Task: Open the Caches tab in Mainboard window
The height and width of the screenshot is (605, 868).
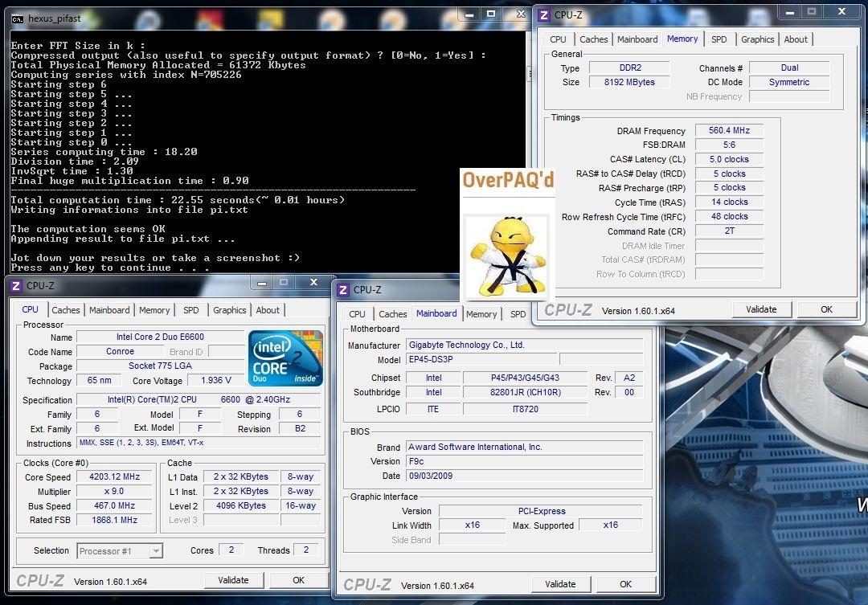Action: (392, 314)
